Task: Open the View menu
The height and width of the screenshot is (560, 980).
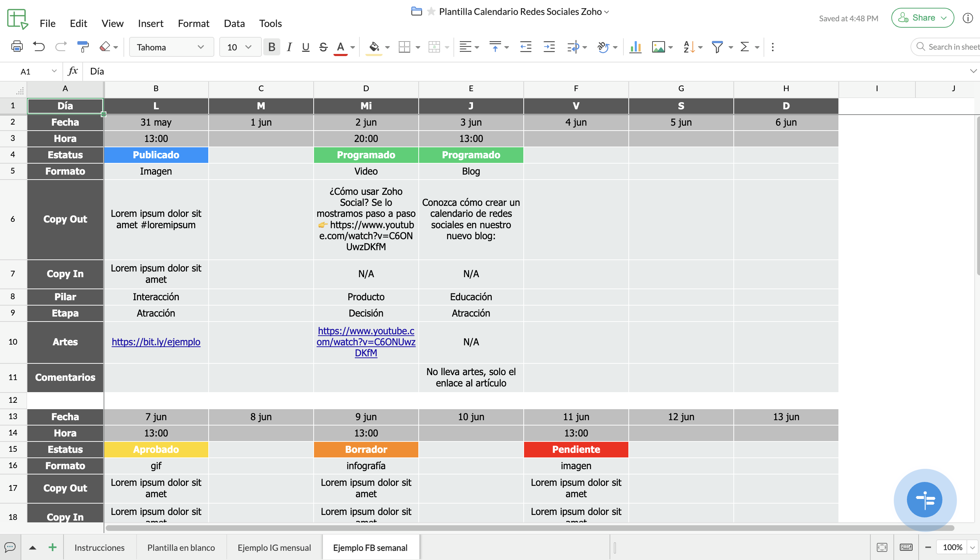Action: pyautogui.click(x=112, y=23)
